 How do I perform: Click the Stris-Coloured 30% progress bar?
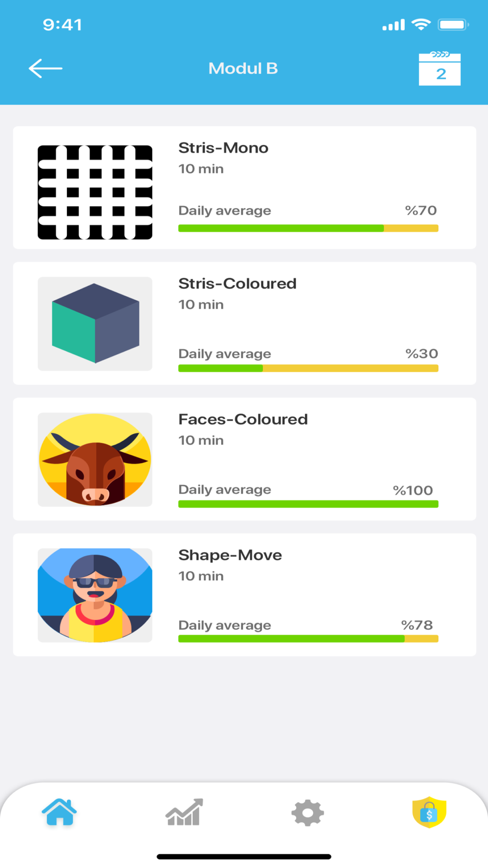[308, 368]
